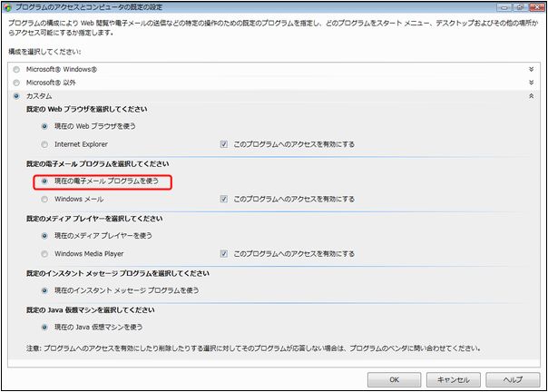Click the 既定のインスタント メッセージ heading text
548x392 pixels.
tap(118, 273)
